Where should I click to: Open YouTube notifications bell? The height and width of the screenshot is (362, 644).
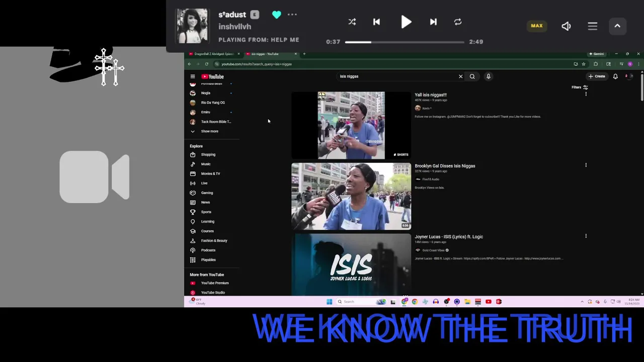[x=615, y=76]
